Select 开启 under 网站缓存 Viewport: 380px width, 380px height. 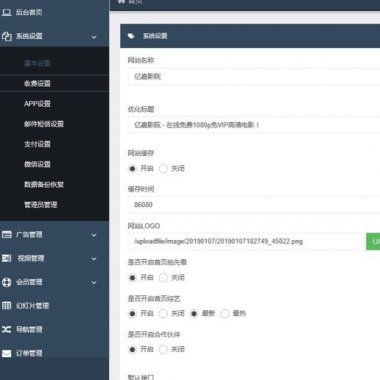click(x=132, y=169)
